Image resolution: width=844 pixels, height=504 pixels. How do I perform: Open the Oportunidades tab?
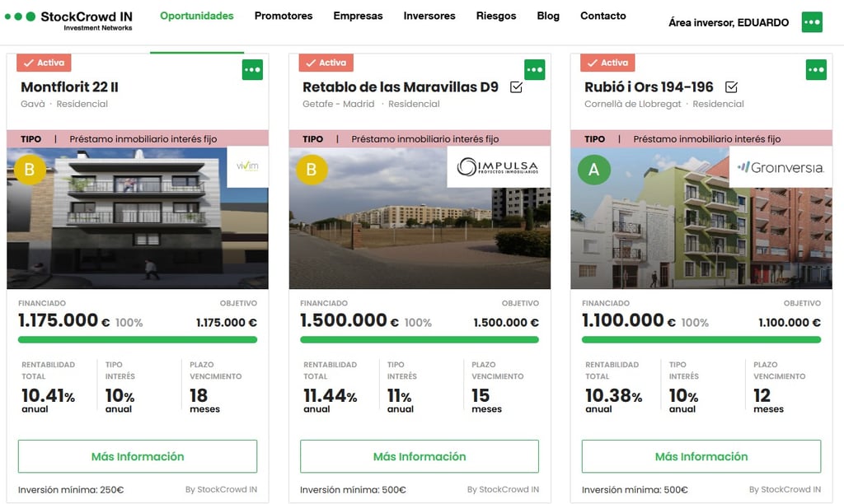point(196,16)
